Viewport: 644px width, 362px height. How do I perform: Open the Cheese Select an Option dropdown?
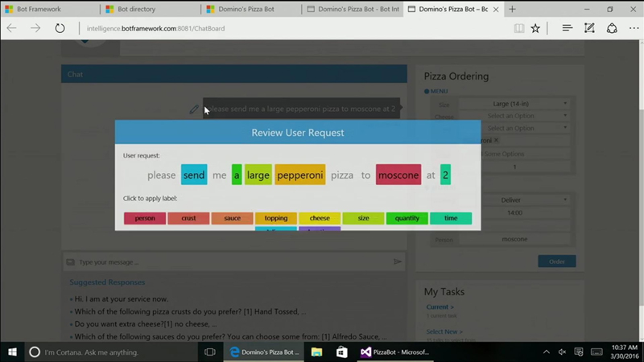[x=514, y=116]
